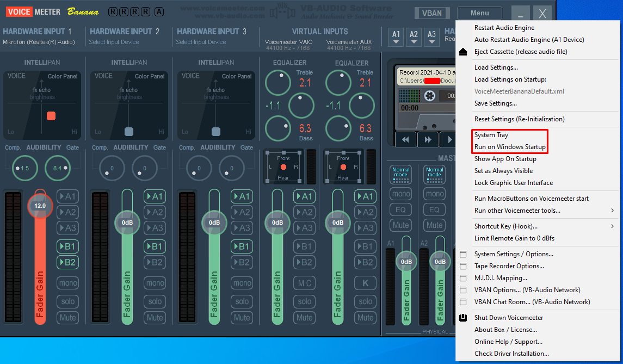Toggle M.C on Voicemeeter VAIO strip

pos(304,283)
